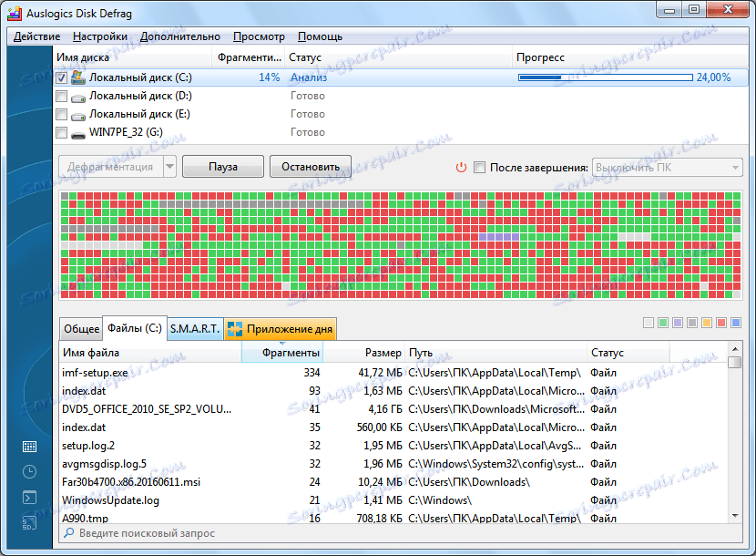The image size is (756, 556).
Task: Open the Выключить ПК dropdown
Action: pos(668,168)
